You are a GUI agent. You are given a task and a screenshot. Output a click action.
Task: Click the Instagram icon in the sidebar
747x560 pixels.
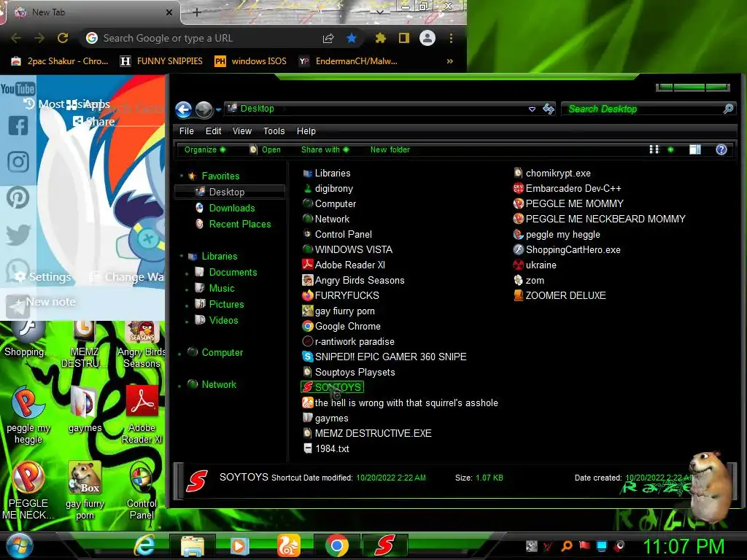pyautogui.click(x=18, y=161)
